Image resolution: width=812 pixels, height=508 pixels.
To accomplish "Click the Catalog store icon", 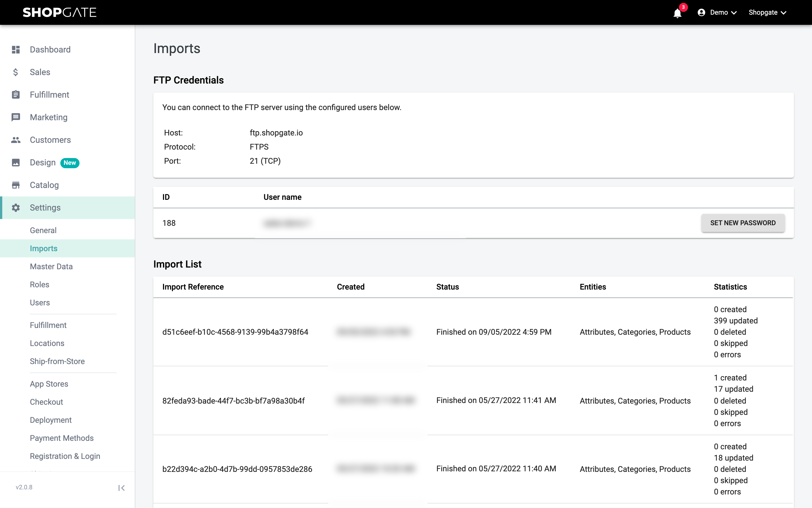I will coord(16,185).
